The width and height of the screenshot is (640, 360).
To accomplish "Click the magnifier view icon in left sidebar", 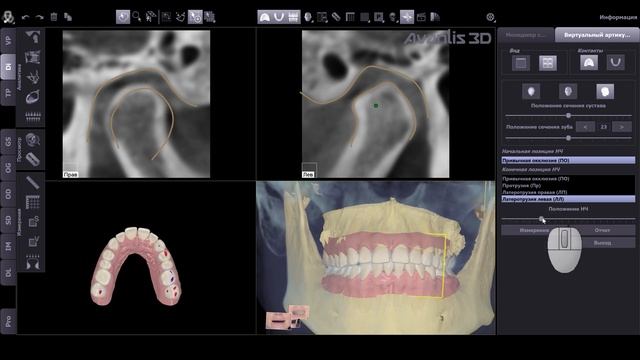I will pyautogui.click(x=33, y=140).
